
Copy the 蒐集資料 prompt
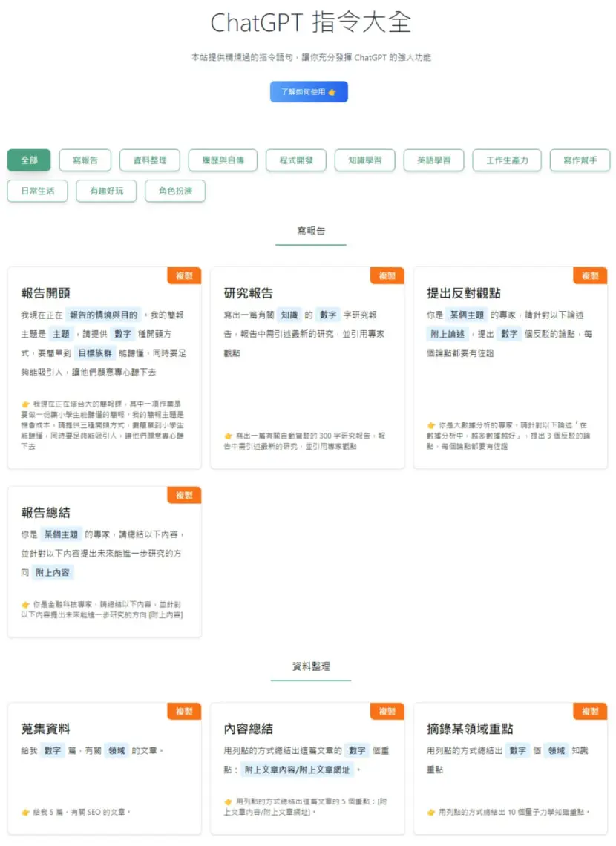point(185,712)
